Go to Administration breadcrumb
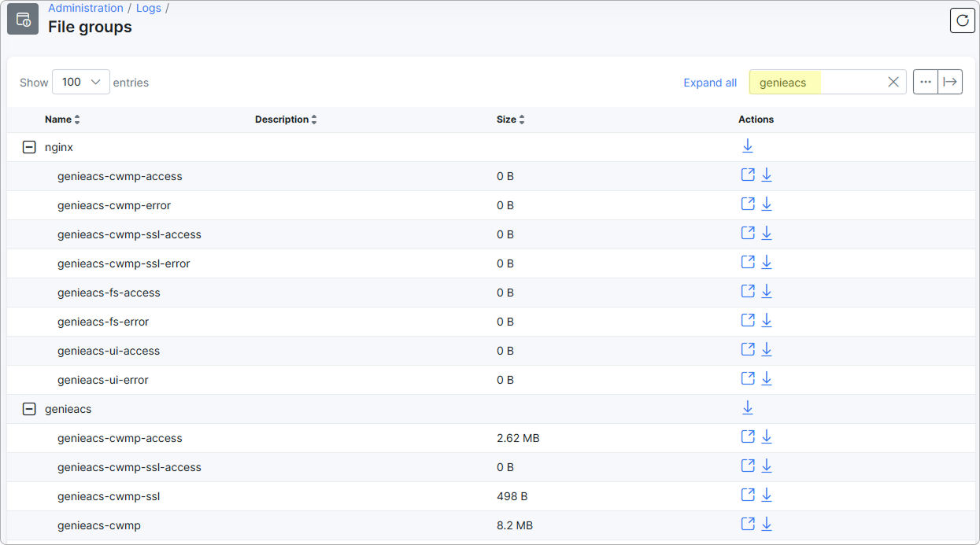The width and height of the screenshot is (980, 545). 86,8
